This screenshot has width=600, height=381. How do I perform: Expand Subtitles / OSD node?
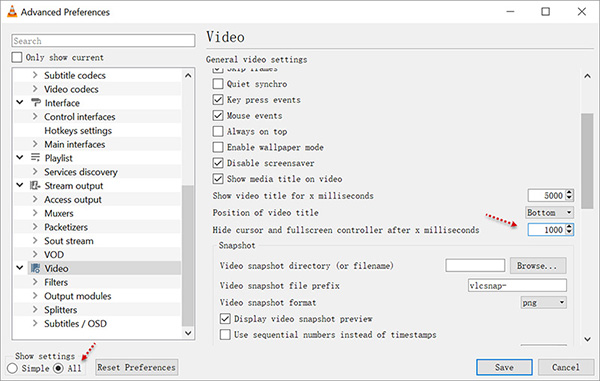pos(35,323)
